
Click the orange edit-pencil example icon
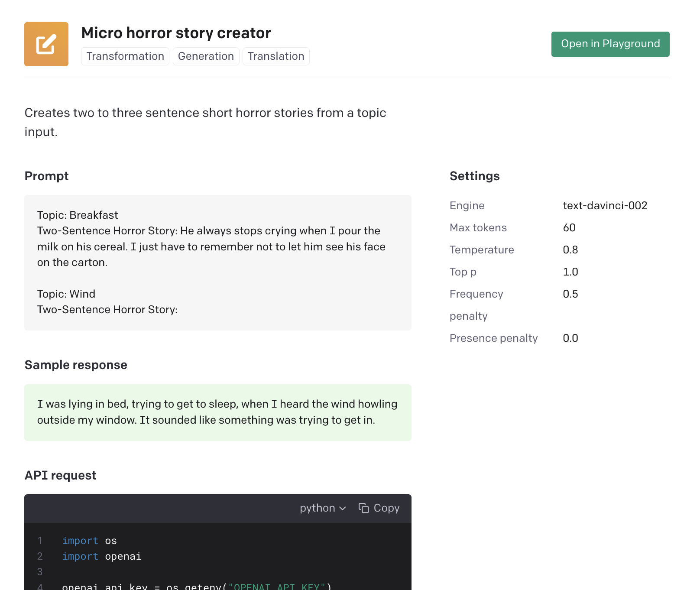coord(46,44)
